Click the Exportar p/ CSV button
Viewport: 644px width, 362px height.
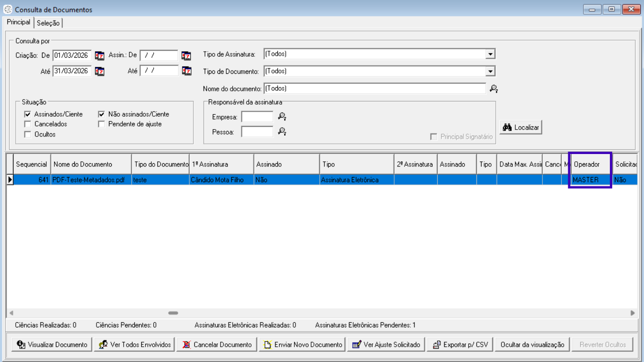pos(460,344)
